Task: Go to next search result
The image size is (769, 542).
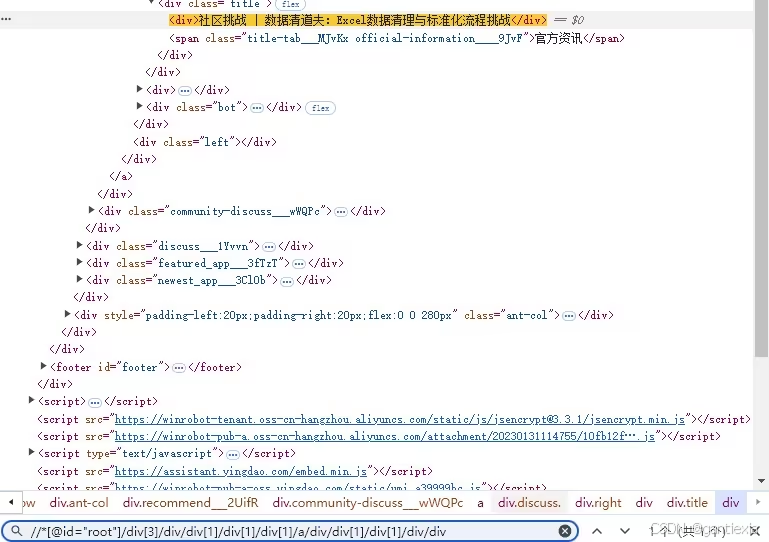Action: (624, 531)
